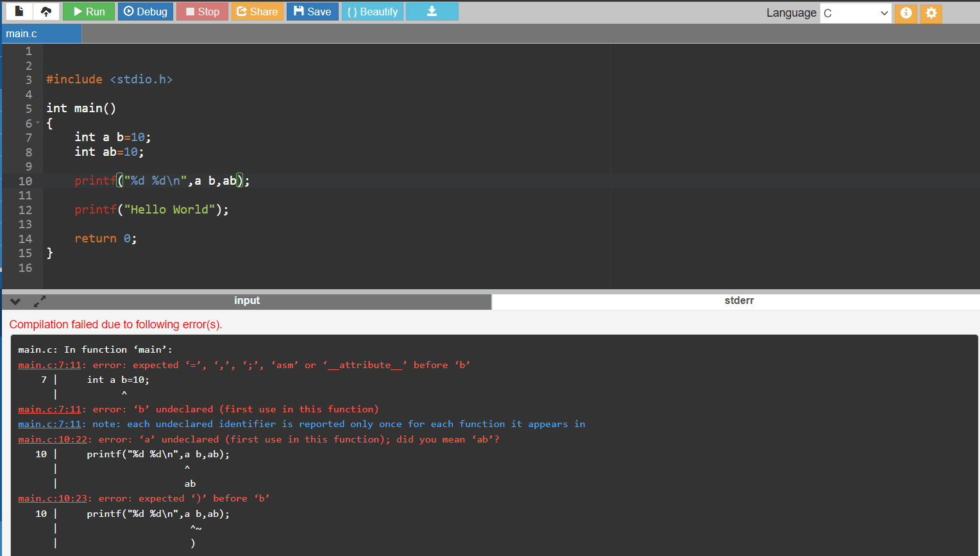This screenshot has width=980, height=556.
Task: Switch to the main.c file tab
Action: 42,34
